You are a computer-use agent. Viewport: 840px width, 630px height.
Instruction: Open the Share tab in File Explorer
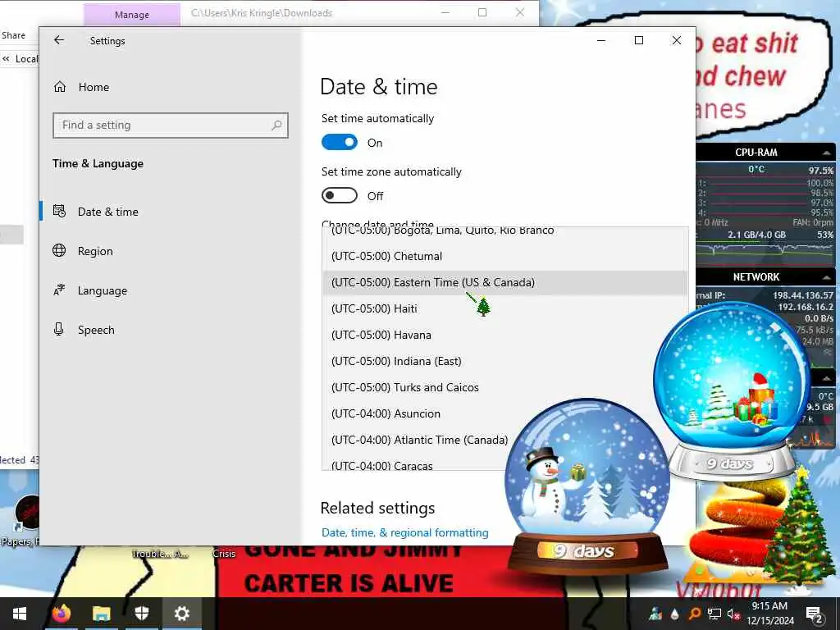pyautogui.click(x=13, y=35)
